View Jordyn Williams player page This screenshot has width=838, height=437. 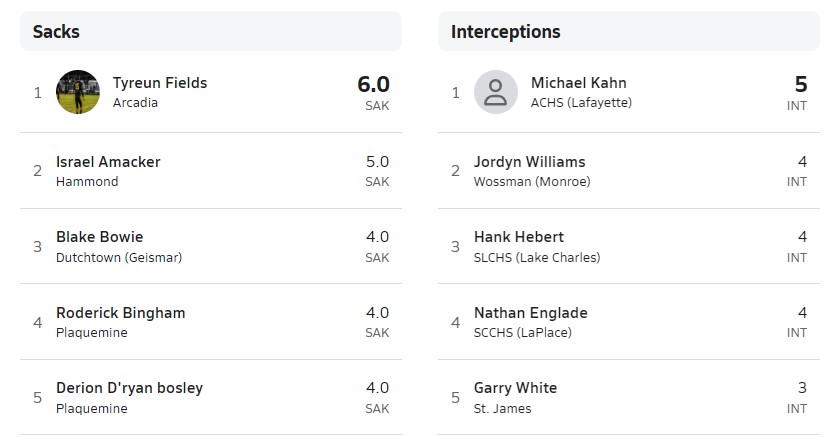click(x=530, y=162)
